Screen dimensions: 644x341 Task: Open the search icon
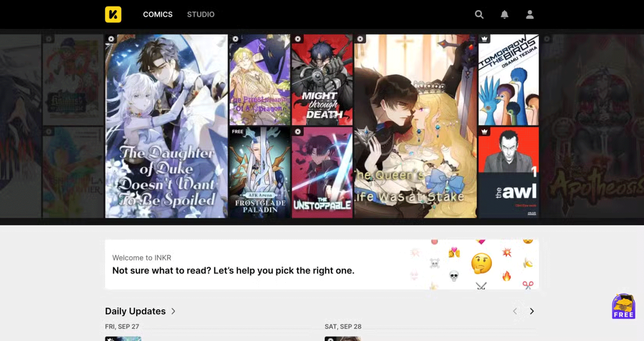coord(479,14)
